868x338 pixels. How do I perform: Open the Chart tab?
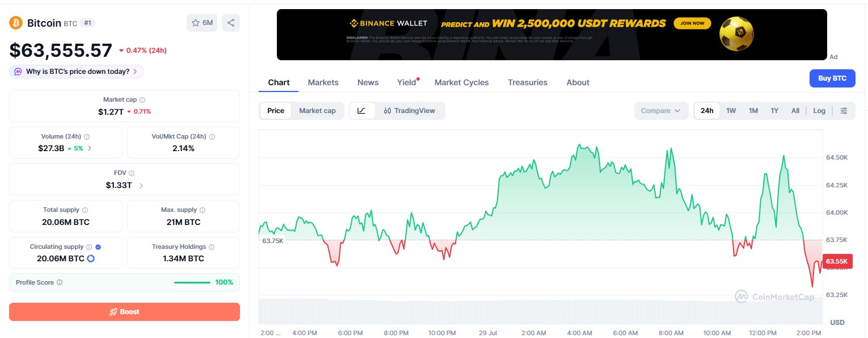tap(279, 82)
